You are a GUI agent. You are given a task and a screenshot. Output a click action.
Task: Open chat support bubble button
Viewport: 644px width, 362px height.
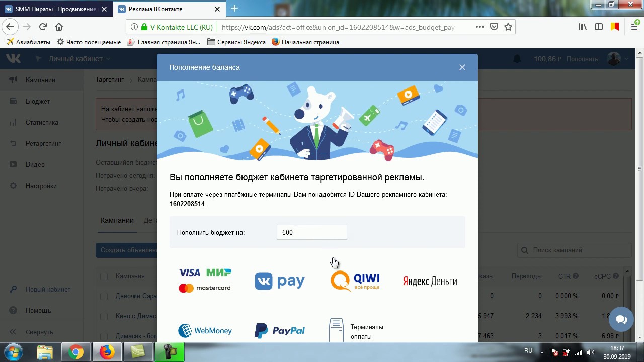coord(621,320)
